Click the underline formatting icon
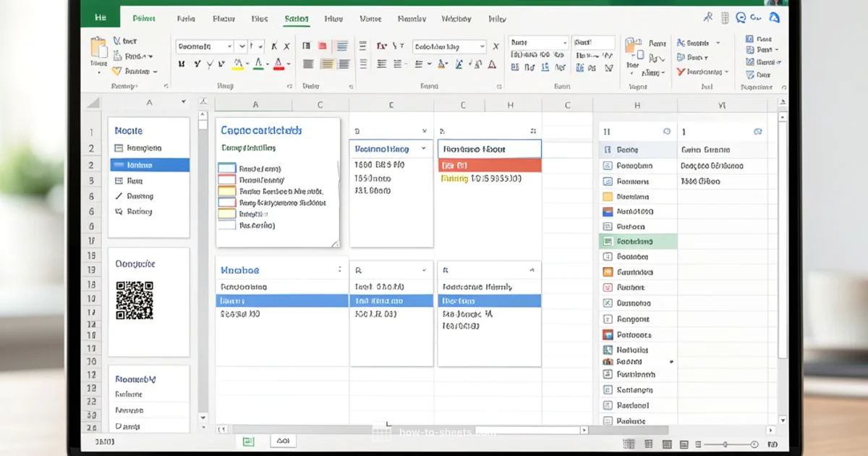Image resolution: width=868 pixels, height=456 pixels. (210, 64)
